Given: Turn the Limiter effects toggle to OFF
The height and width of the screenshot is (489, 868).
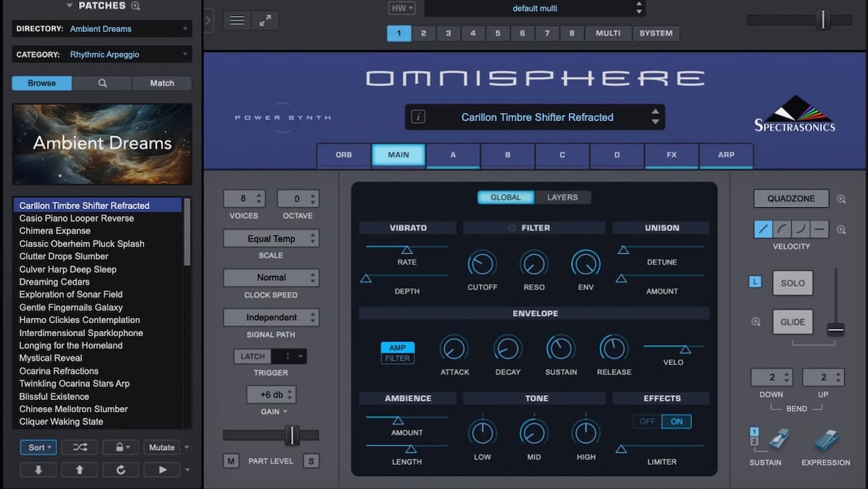Looking at the screenshot, I should pyautogui.click(x=647, y=421).
